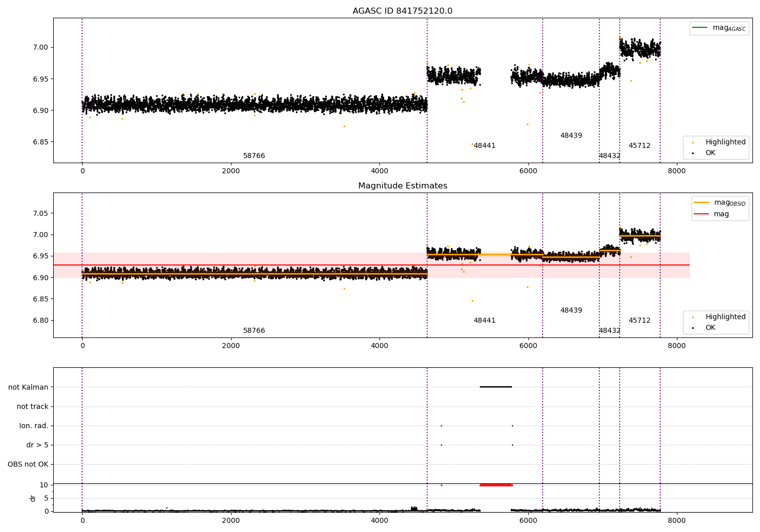Screen dimensions: 760x532
Task: Click OBSID label 48439 in Magnitude Estimates plot
Action: [571, 311]
